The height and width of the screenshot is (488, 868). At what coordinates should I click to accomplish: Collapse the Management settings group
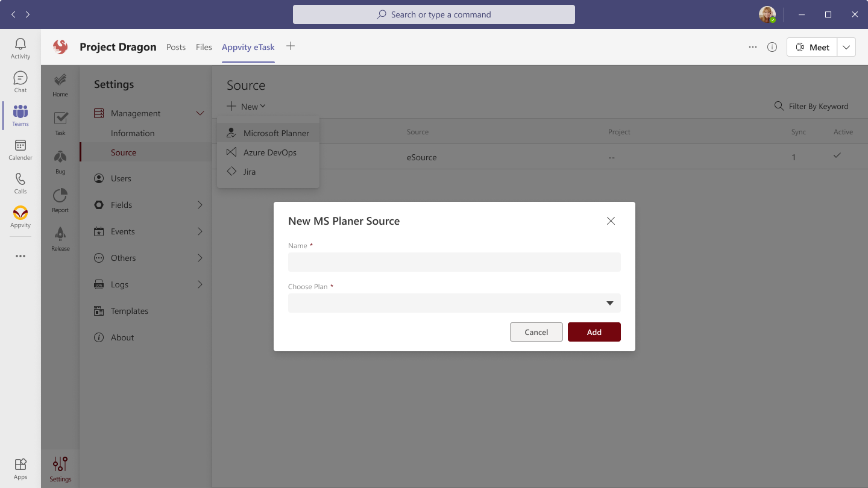click(x=200, y=113)
